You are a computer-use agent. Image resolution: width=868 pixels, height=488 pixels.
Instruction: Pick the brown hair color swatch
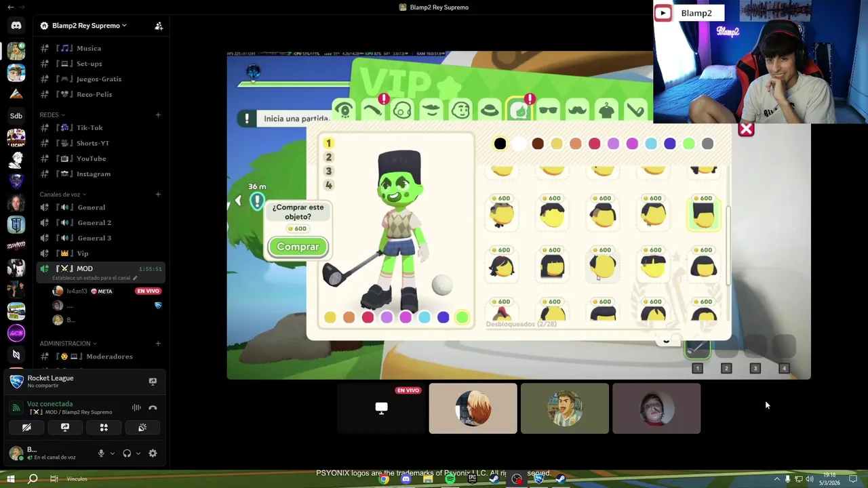pyautogui.click(x=538, y=144)
